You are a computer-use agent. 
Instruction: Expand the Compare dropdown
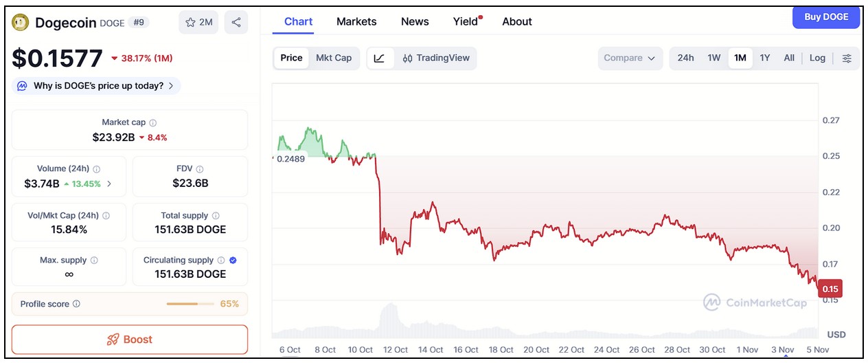tap(630, 58)
